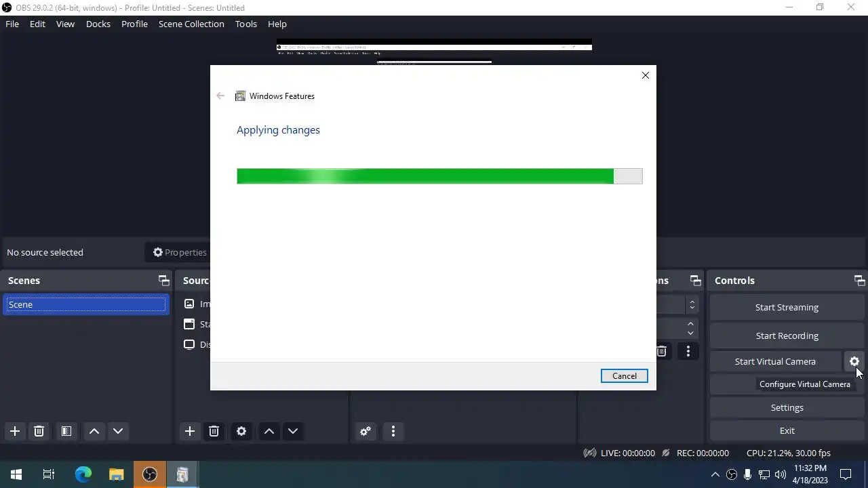Undock the Controls panel
This screenshot has height=488, width=868.
pos(859,281)
